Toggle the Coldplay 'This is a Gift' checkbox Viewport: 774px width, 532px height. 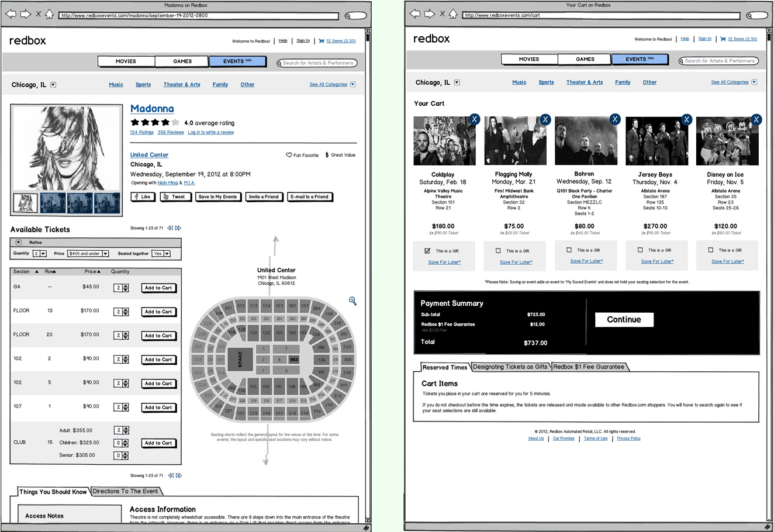coord(427,250)
